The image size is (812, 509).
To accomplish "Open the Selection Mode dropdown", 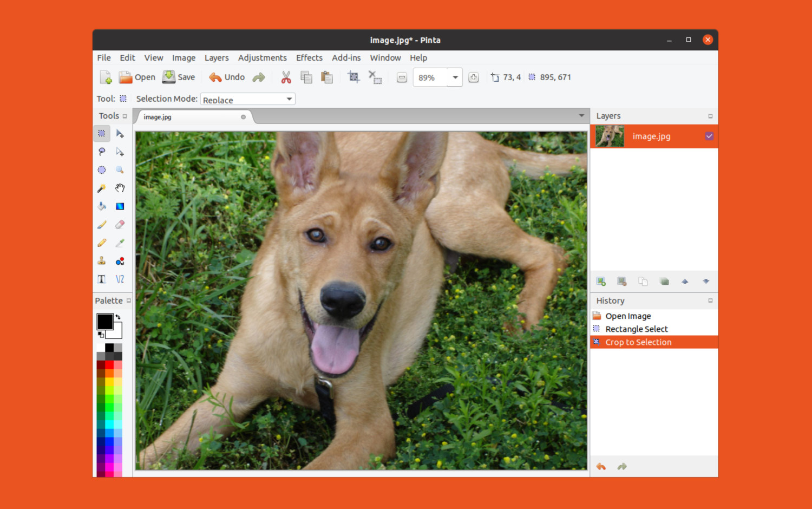I will (x=248, y=99).
